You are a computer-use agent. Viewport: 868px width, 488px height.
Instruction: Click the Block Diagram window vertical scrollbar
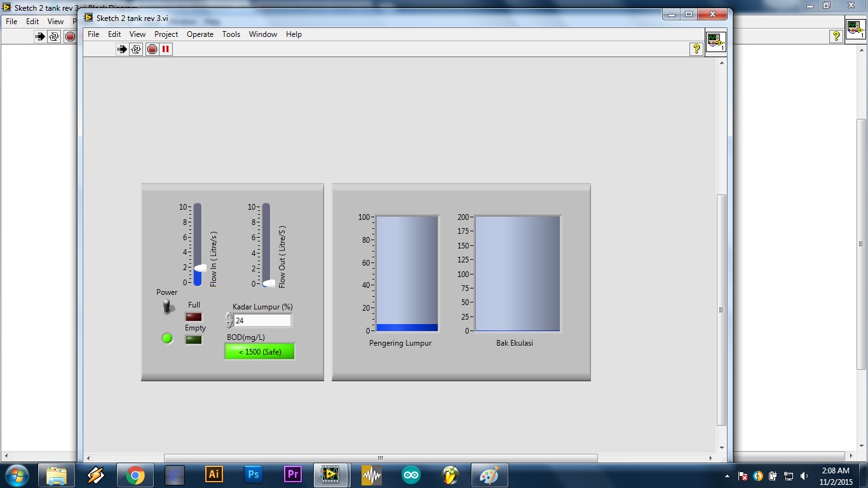[862, 244]
